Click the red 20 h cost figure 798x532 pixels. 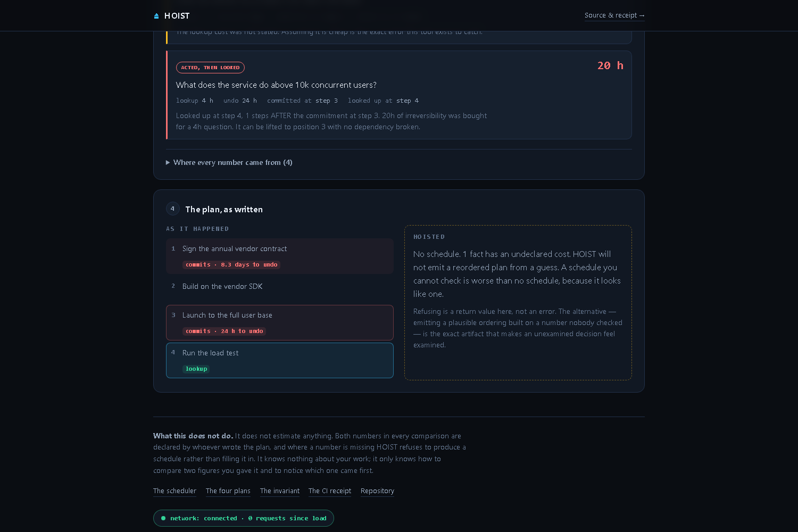click(x=610, y=65)
